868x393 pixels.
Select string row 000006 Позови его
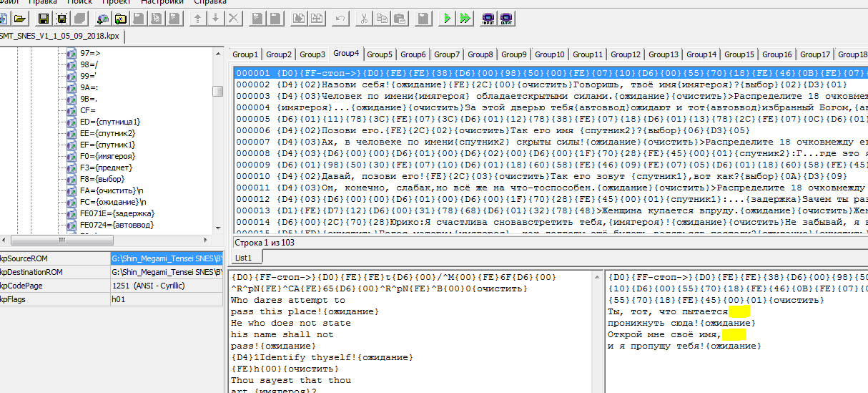(551, 130)
